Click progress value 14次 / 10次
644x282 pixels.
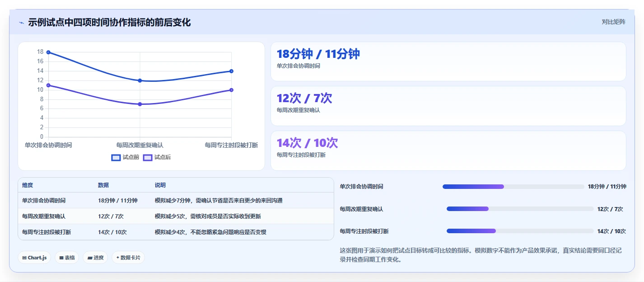pyautogui.click(x=611, y=231)
